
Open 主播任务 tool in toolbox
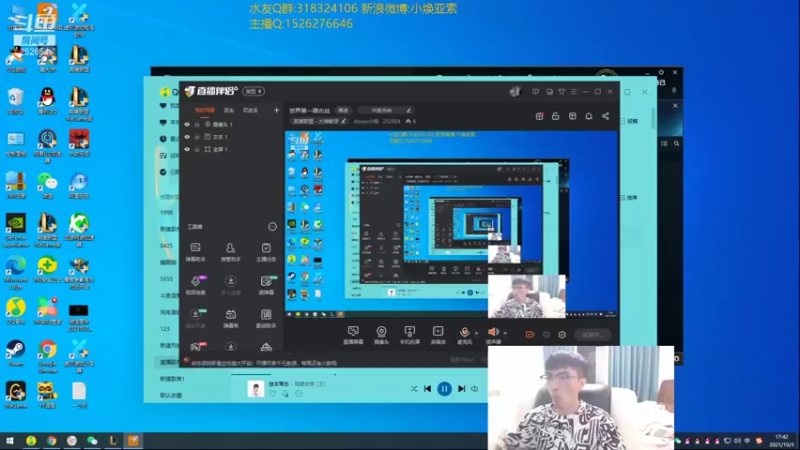(266, 252)
